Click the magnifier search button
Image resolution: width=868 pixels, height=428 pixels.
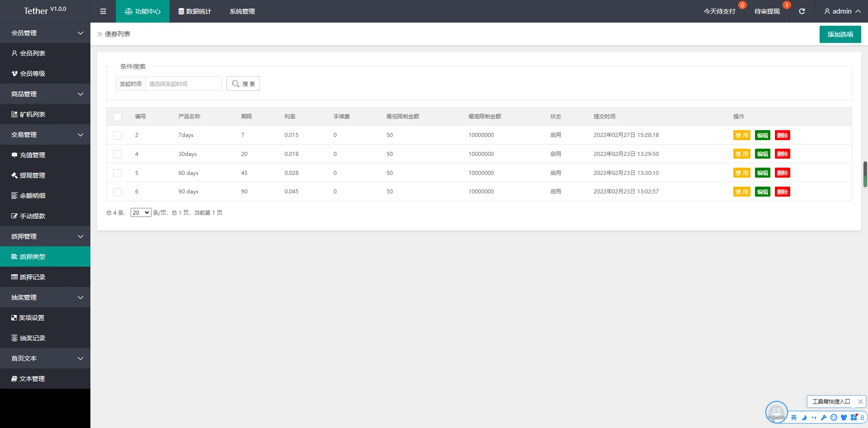pyautogui.click(x=243, y=84)
